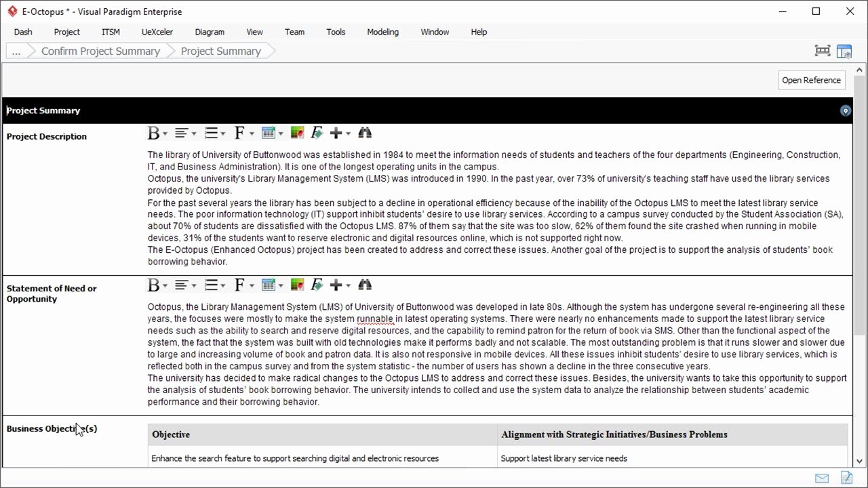Click the 'Project Description' label
Screen dimensions: 868x488
click(x=47, y=136)
